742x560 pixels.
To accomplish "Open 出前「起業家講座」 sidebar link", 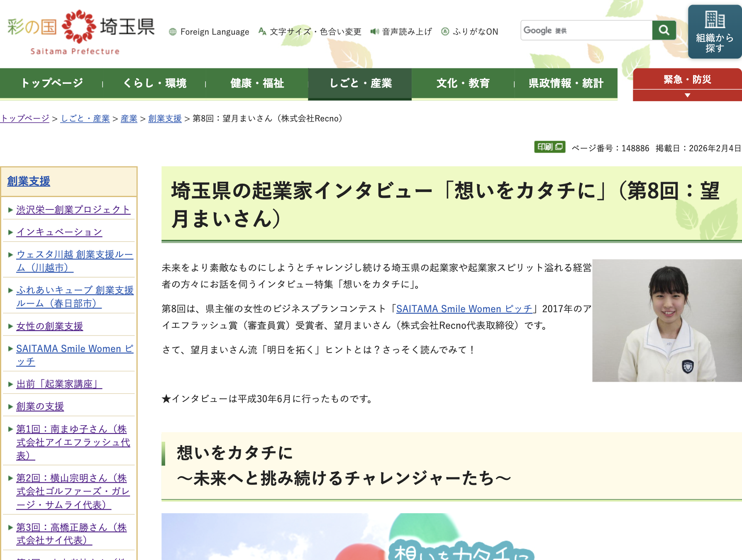I will [59, 384].
